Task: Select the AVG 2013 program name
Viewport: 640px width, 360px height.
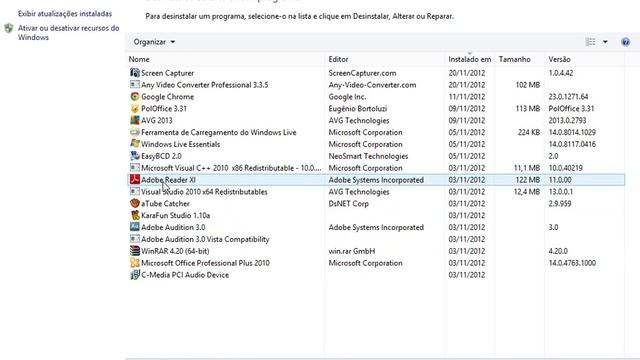Action: click(157, 120)
